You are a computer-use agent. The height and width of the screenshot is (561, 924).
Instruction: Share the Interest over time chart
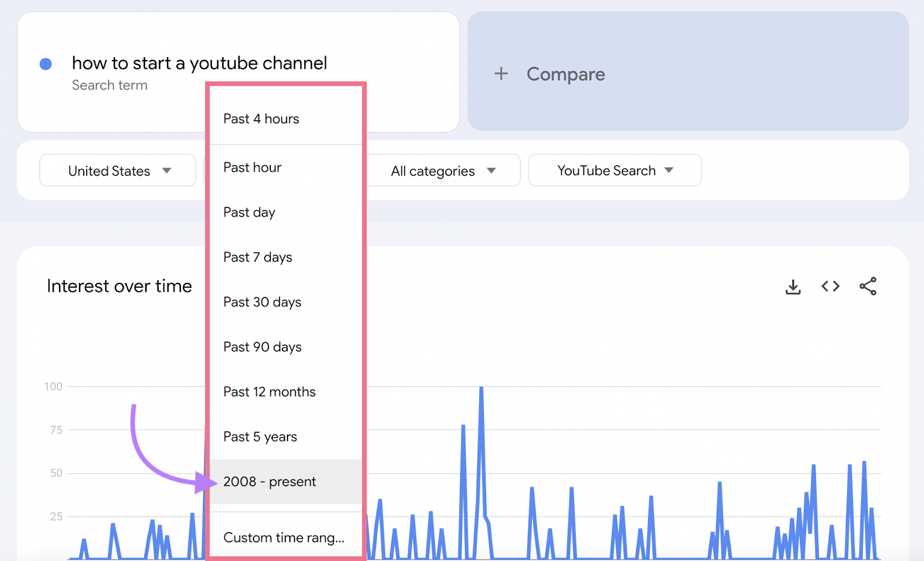pyautogui.click(x=868, y=286)
